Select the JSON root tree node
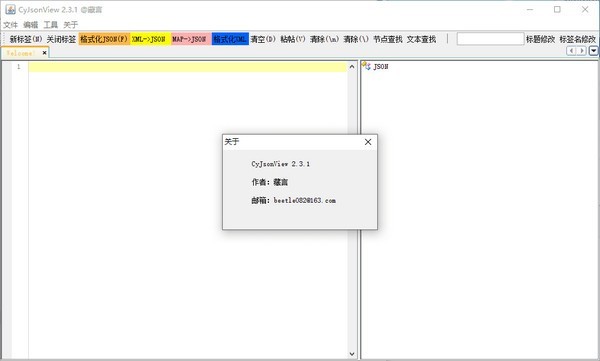The width and height of the screenshot is (600, 361). (380, 67)
